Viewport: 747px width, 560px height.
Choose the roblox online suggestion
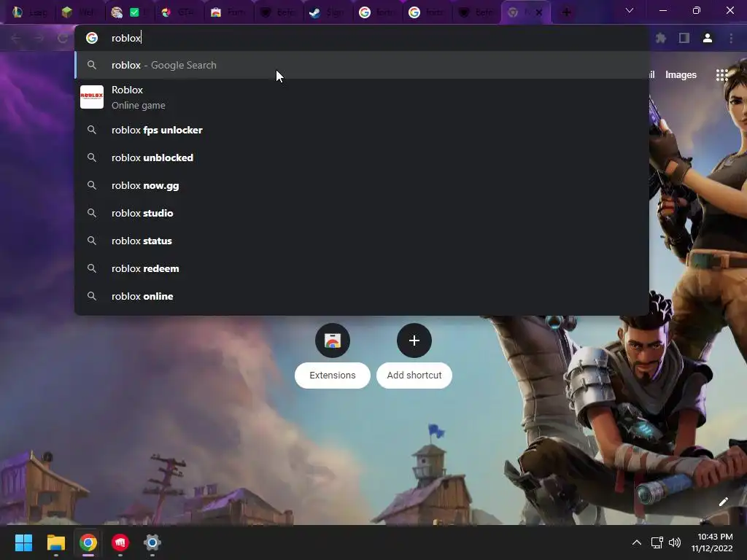coord(362,296)
